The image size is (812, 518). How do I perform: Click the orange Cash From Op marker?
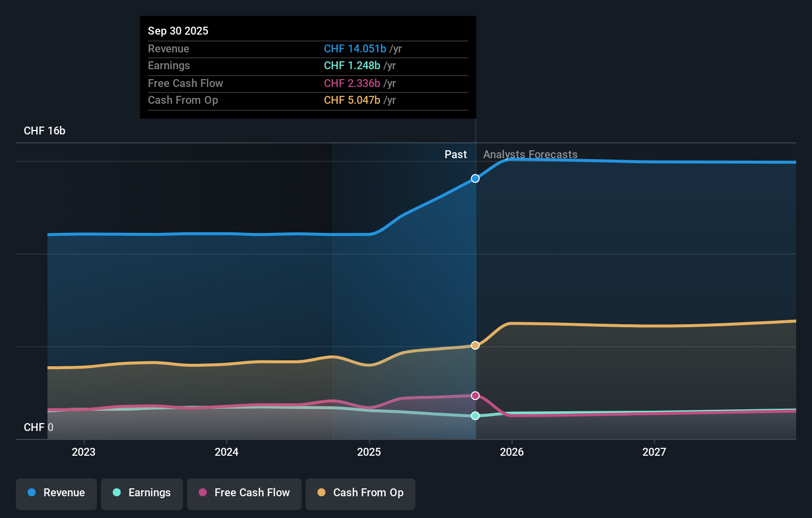[475, 345]
